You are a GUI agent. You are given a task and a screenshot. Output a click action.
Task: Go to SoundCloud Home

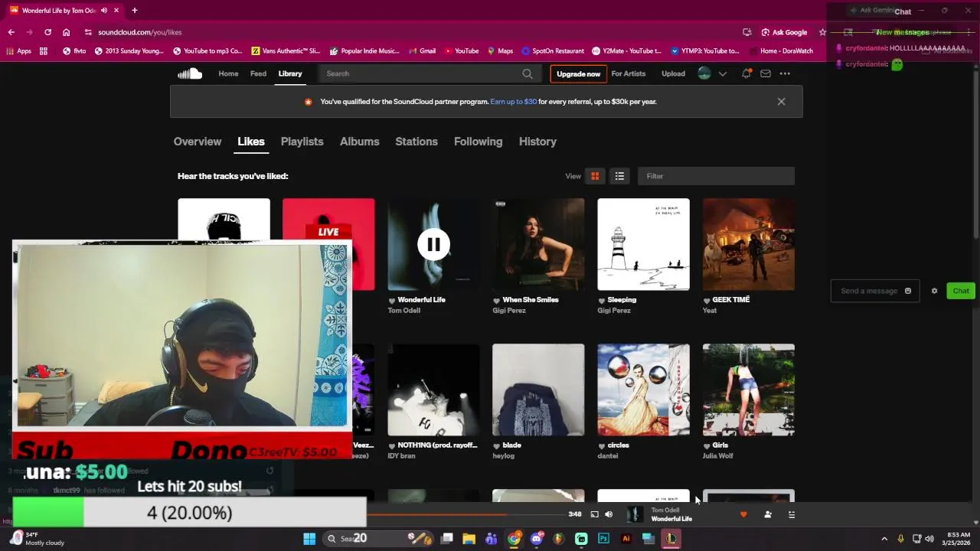pos(228,73)
